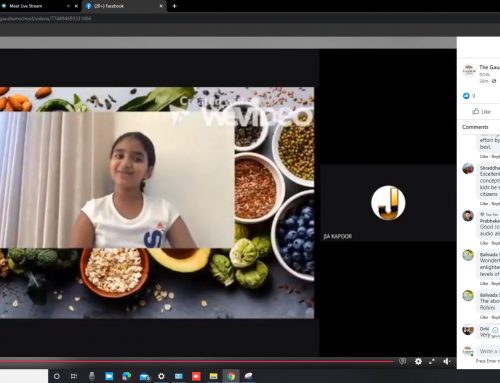The image size is (500, 383).
Task: Open Task View in the taskbar
Action: (x=74, y=376)
